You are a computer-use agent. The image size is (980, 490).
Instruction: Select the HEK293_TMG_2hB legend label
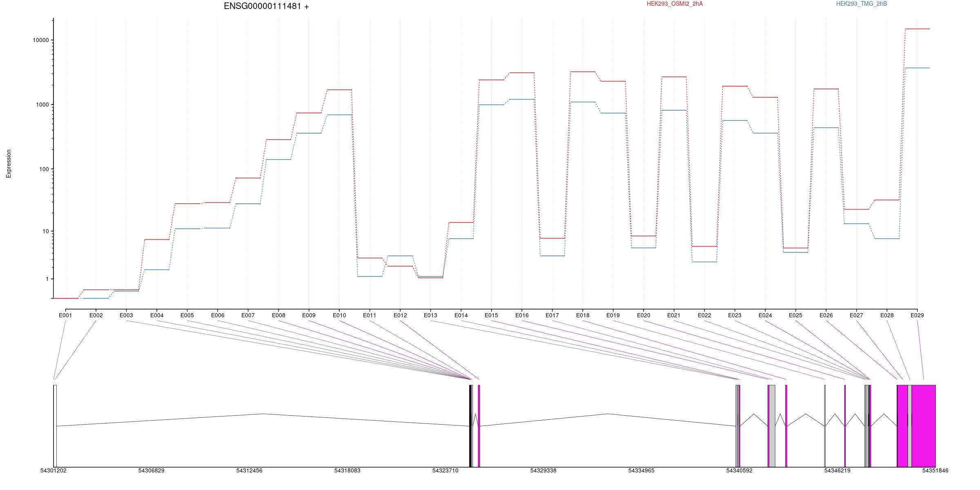point(862,4)
